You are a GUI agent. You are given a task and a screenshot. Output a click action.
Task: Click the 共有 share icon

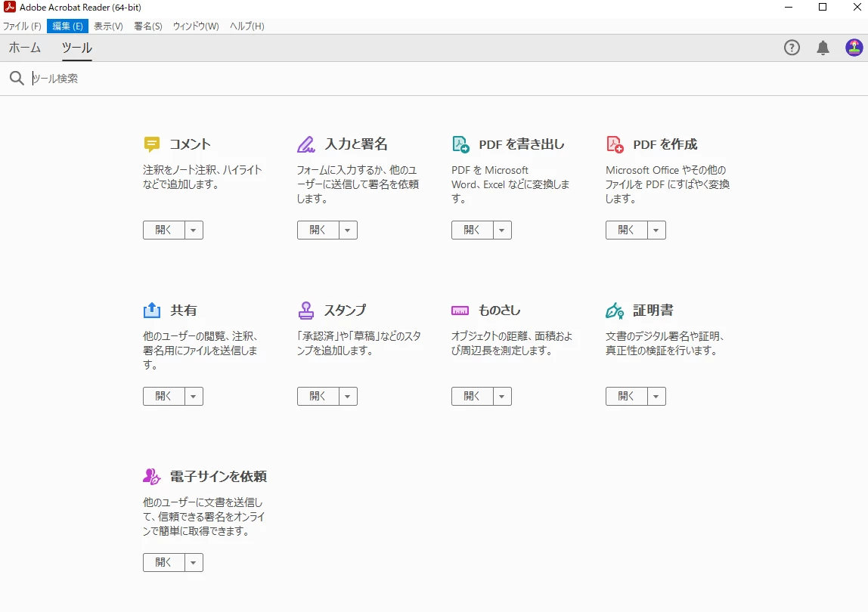pyautogui.click(x=152, y=311)
